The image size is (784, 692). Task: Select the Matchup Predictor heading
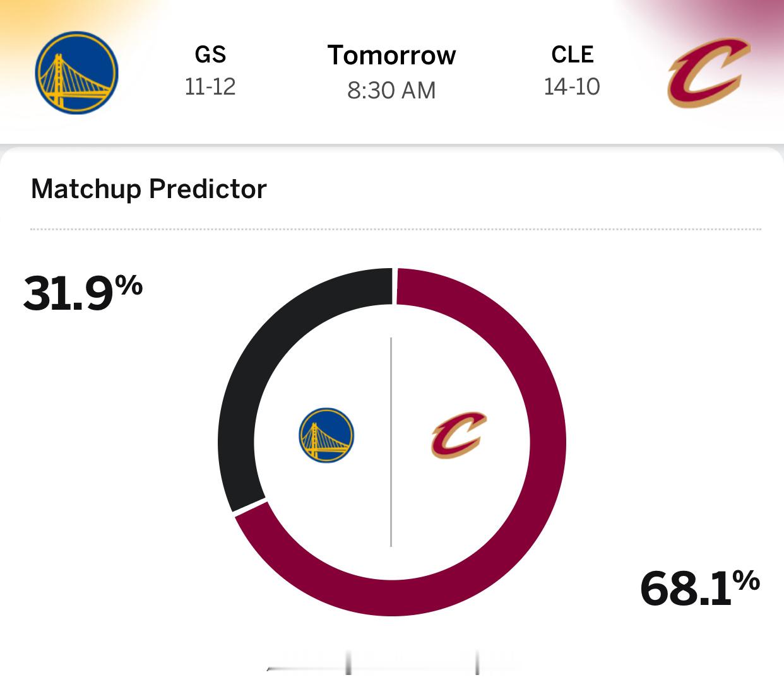pos(149,189)
